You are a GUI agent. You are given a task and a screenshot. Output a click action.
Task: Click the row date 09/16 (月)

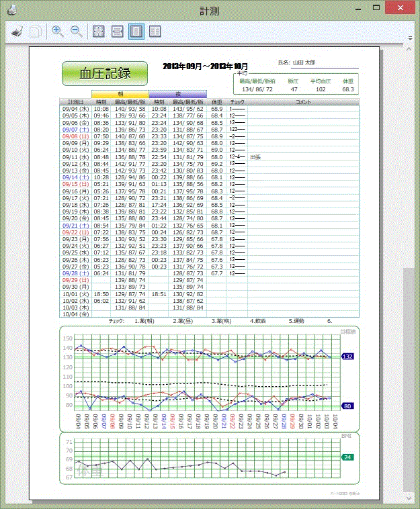pos(76,191)
